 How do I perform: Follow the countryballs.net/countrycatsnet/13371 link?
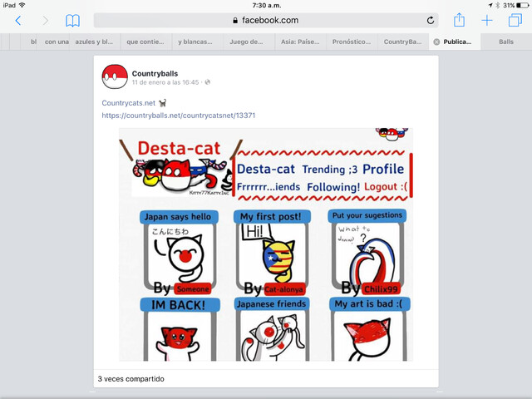(x=179, y=116)
